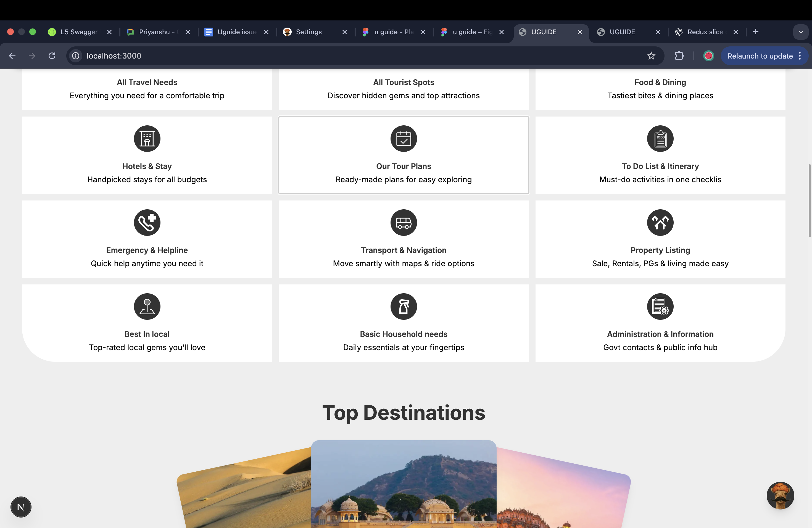Open the Our Tour Plans calendar icon
Viewport: 812px width, 528px height.
(x=404, y=138)
